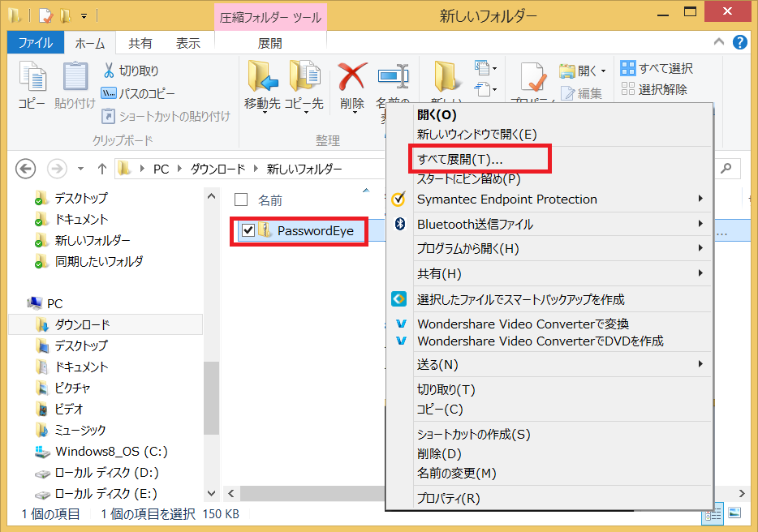Open the dropdown arrow beside ribbon 開く

click(x=603, y=71)
